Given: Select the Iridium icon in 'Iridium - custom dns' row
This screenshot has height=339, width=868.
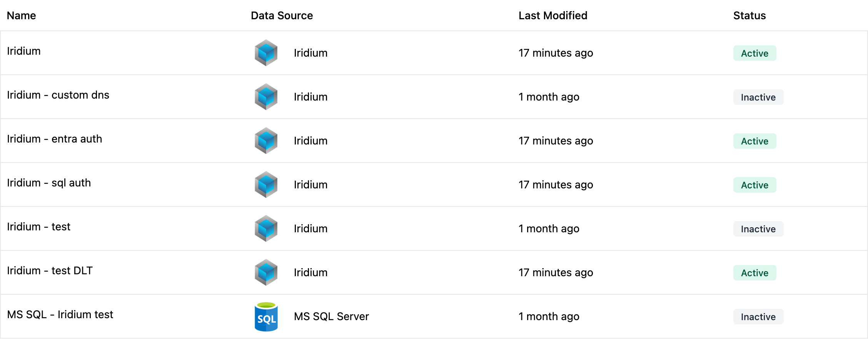Looking at the screenshot, I should point(265,97).
